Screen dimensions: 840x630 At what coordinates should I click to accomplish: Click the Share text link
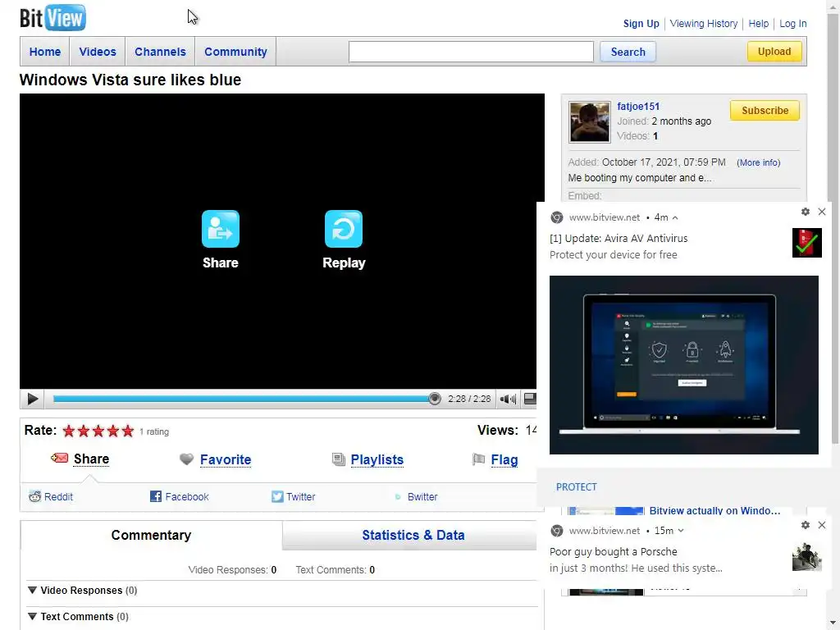(91, 459)
